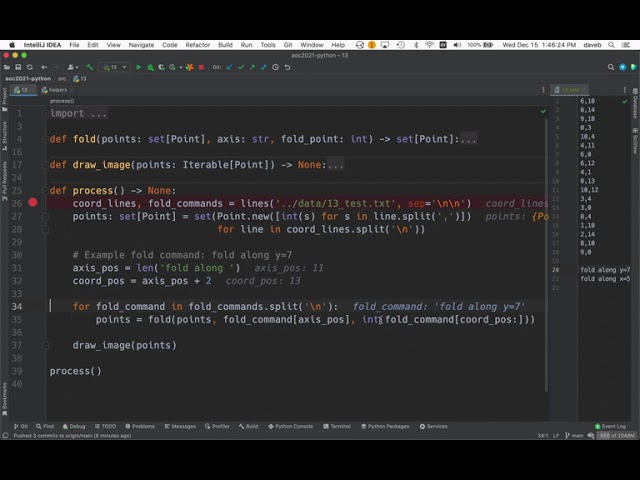
Task: Expand the folded fold function on line 4
Action: [x=46, y=139]
